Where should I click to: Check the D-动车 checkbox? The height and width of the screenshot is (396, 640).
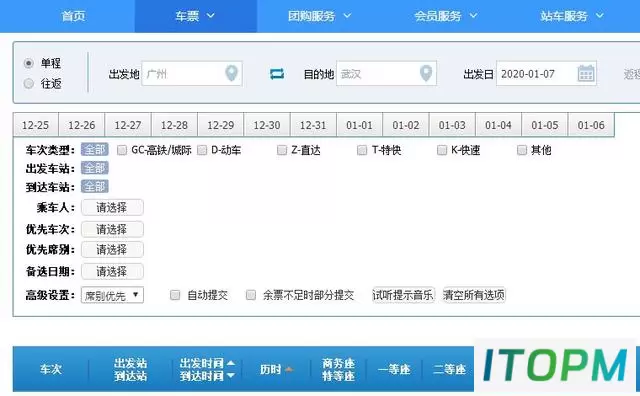click(x=202, y=150)
